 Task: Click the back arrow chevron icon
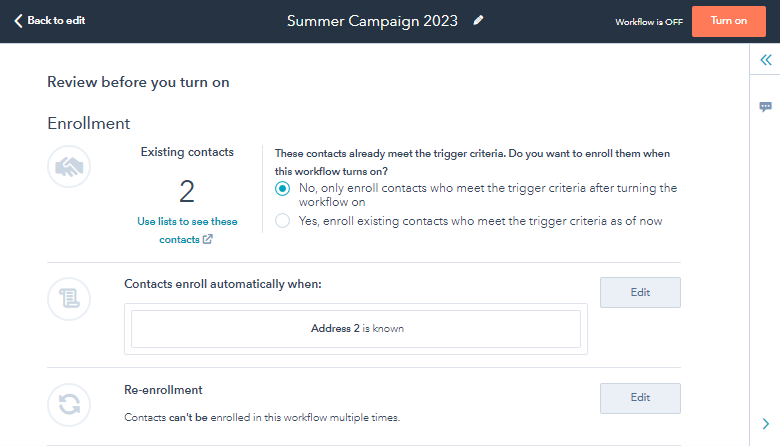coord(18,21)
